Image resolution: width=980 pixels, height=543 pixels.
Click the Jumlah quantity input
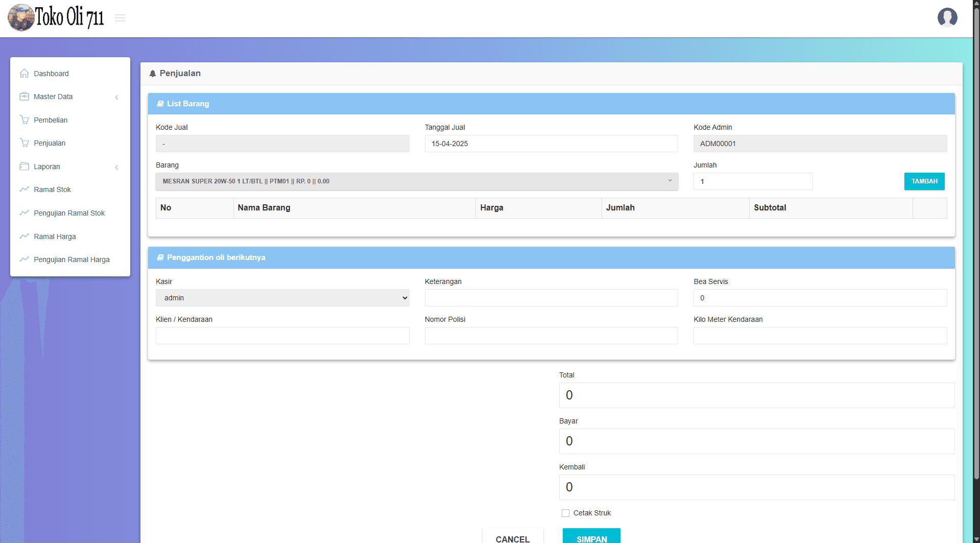pos(753,181)
